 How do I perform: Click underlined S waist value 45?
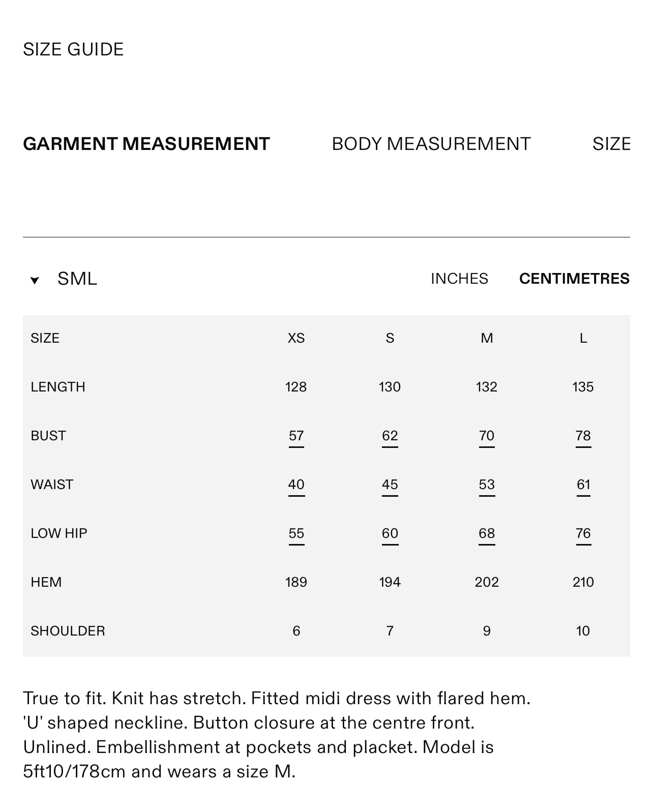[390, 485]
